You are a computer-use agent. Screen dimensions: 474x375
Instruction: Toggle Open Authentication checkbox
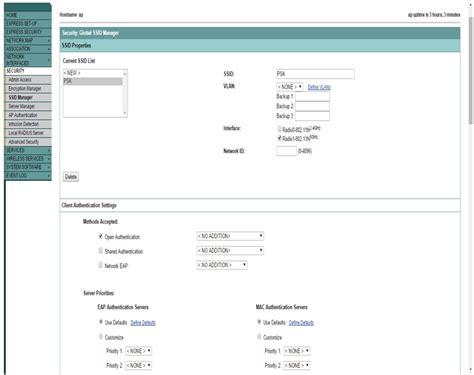click(x=101, y=236)
